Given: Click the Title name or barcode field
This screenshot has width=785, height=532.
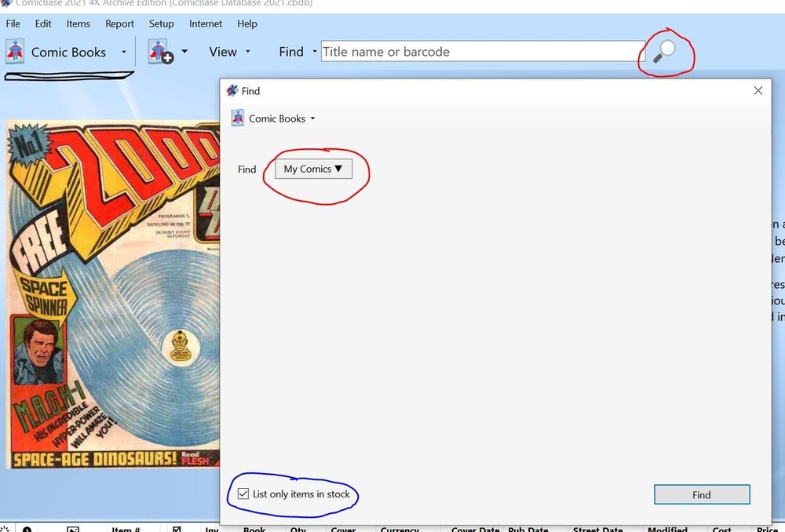Looking at the screenshot, I should point(482,52).
